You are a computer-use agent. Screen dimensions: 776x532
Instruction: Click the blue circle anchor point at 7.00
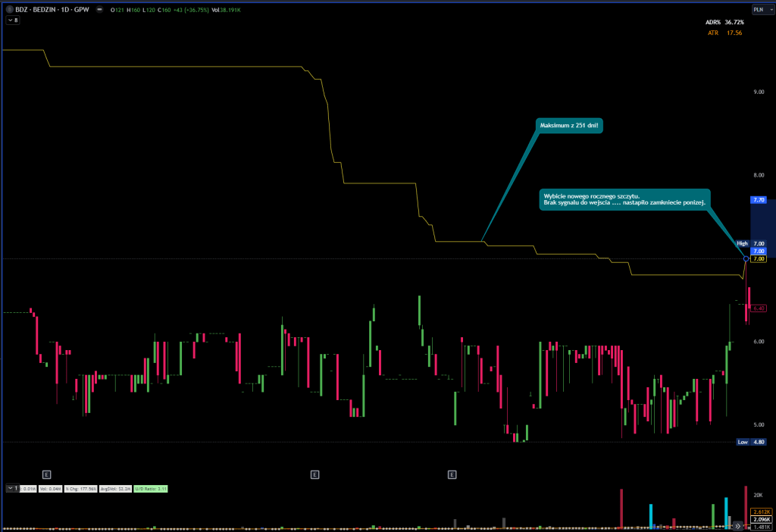coord(746,259)
